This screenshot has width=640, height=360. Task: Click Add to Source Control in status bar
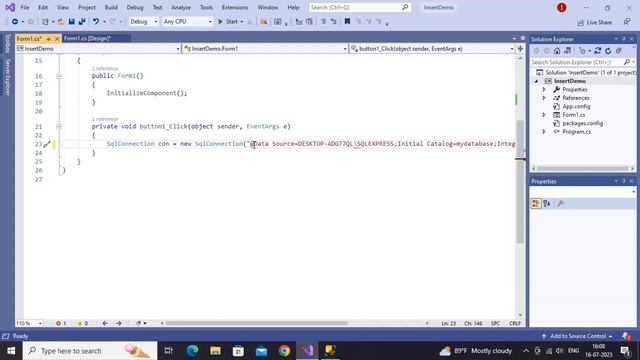coord(577,336)
